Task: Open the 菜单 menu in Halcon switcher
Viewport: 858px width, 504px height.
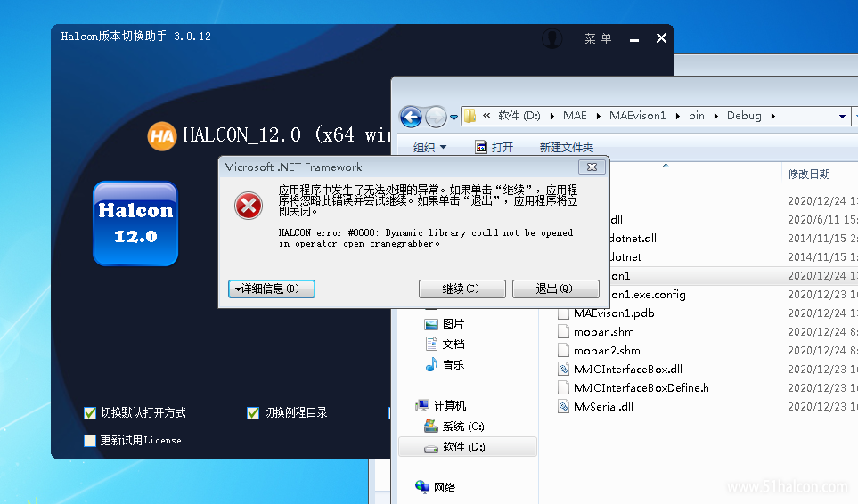Action: tap(598, 38)
